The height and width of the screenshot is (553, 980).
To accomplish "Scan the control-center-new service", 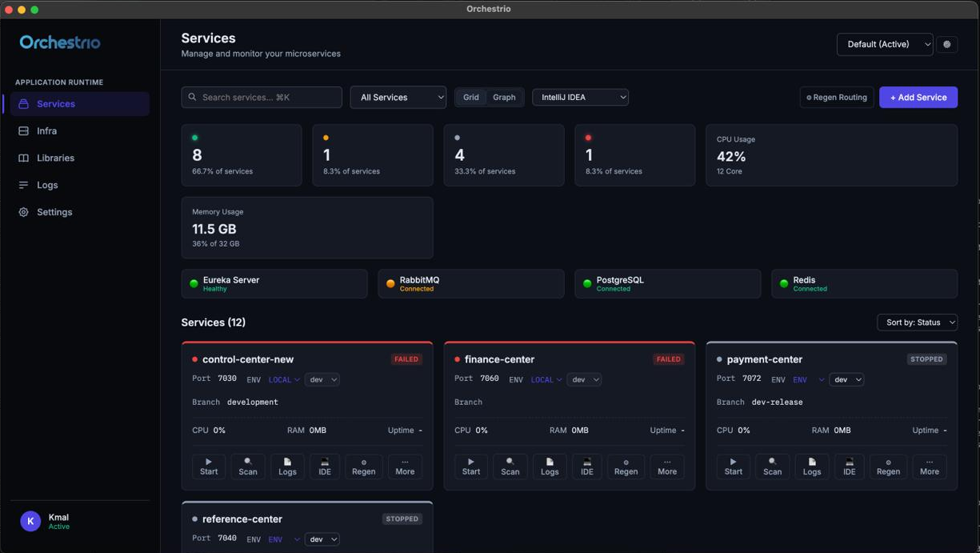I will tap(248, 467).
